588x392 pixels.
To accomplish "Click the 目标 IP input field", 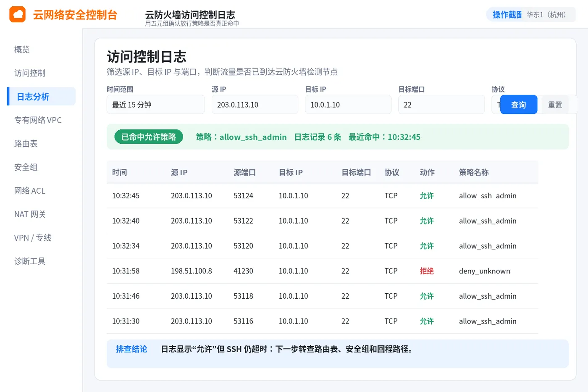I will tap(348, 105).
